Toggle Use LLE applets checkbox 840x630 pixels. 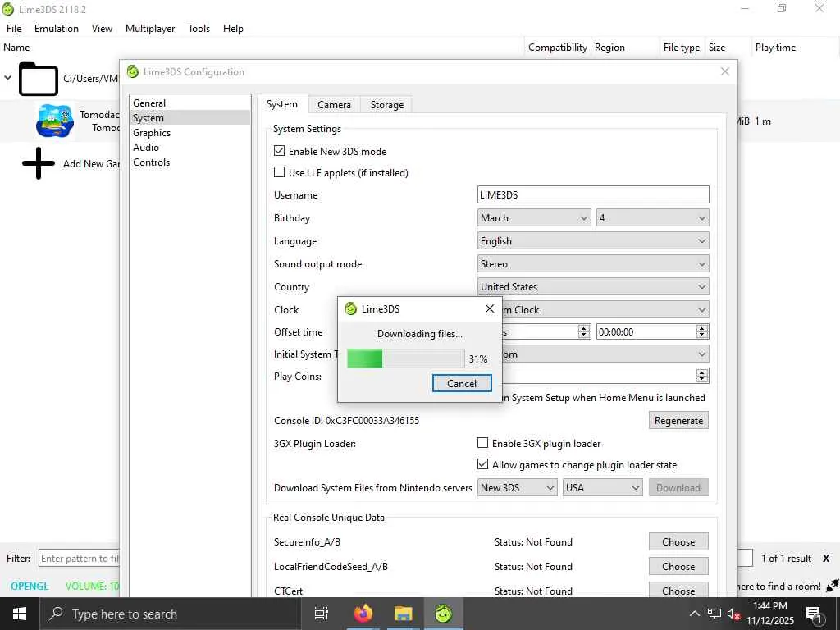click(279, 172)
